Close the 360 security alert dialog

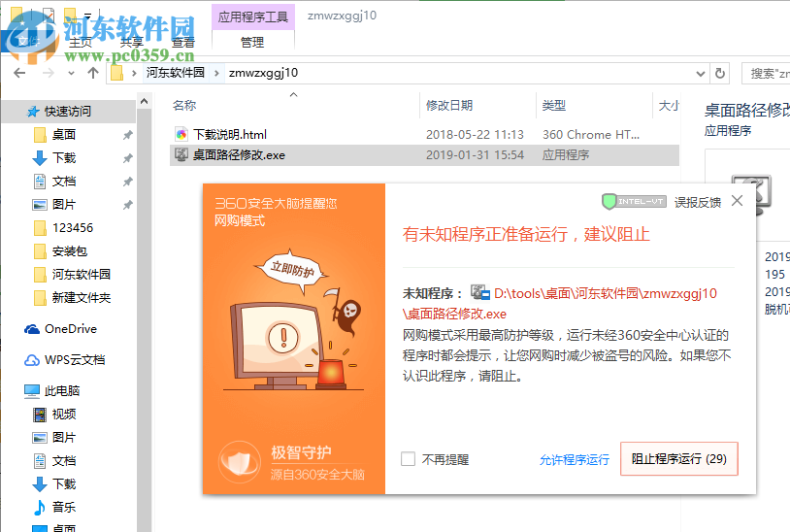pos(737,201)
